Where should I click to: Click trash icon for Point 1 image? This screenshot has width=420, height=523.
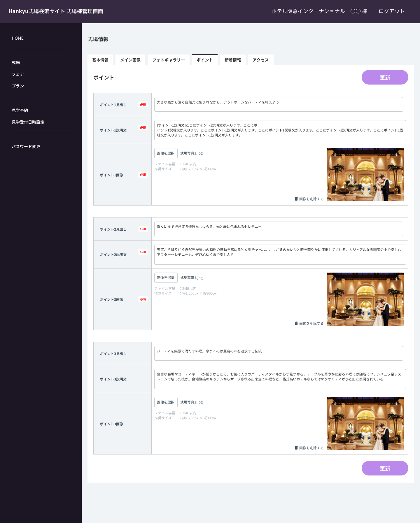[296, 199]
